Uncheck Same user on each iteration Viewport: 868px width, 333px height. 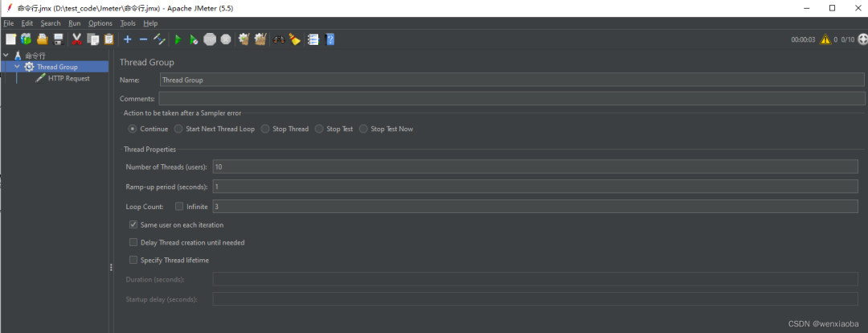point(133,225)
